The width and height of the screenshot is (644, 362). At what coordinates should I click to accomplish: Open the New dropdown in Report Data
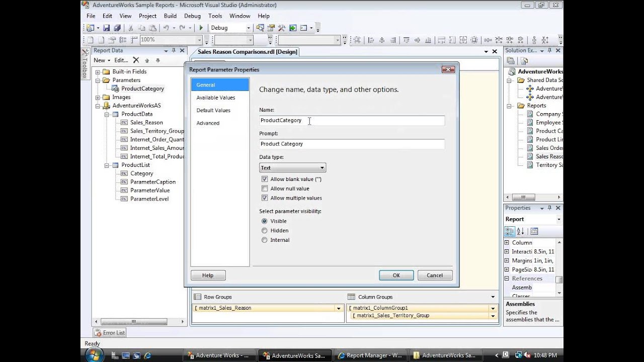pos(102,60)
